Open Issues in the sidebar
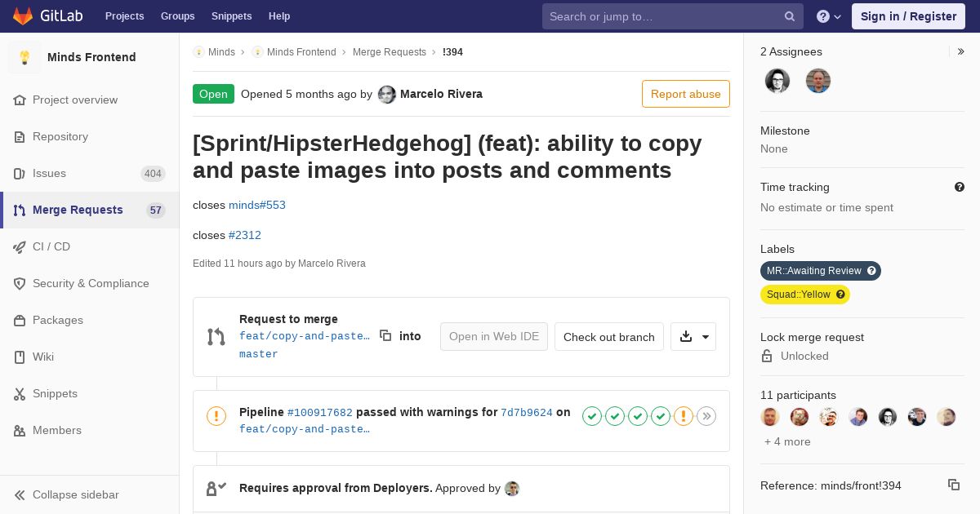The height and width of the screenshot is (514, 980). click(90, 173)
